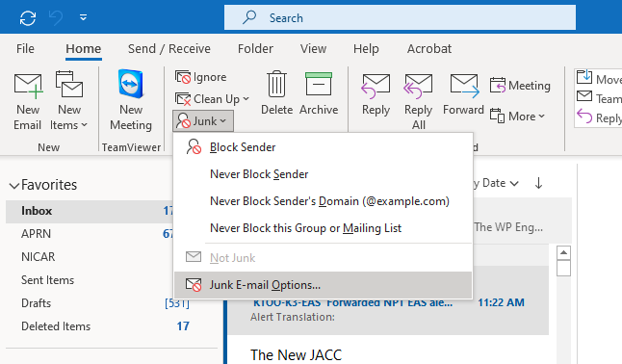This screenshot has height=364, width=622.
Task: Click the Reply All icon
Action: [x=418, y=101]
